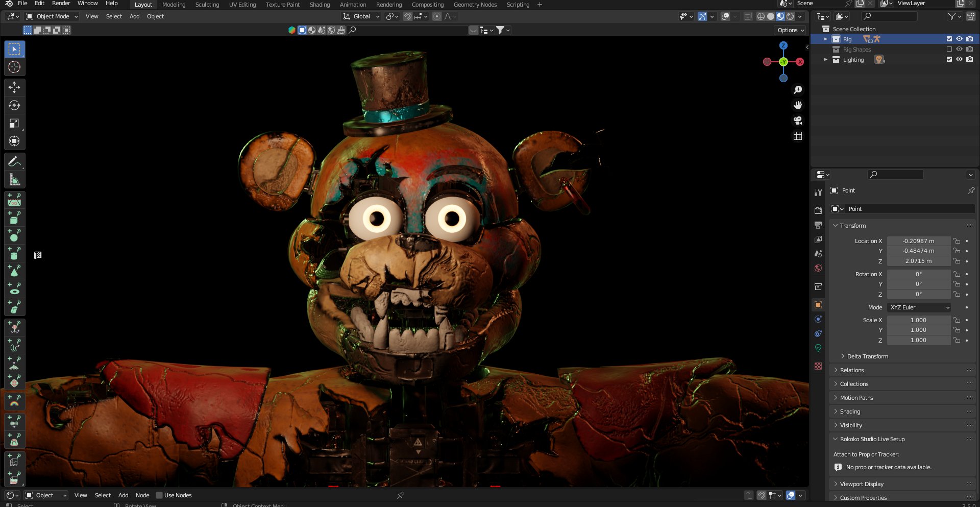Lock the Location X value
Image resolution: width=980 pixels, height=507 pixels.
(957, 241)
